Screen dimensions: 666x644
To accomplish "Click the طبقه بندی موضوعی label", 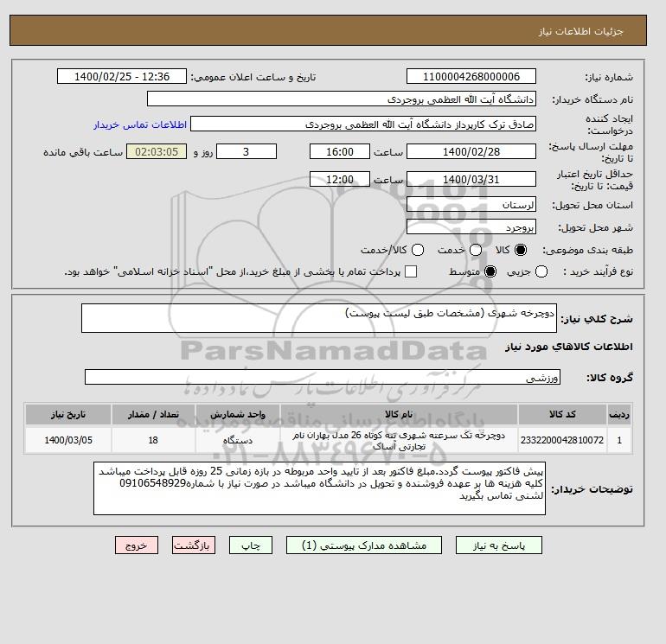I will pyautogui.click(x=588, y=251).
